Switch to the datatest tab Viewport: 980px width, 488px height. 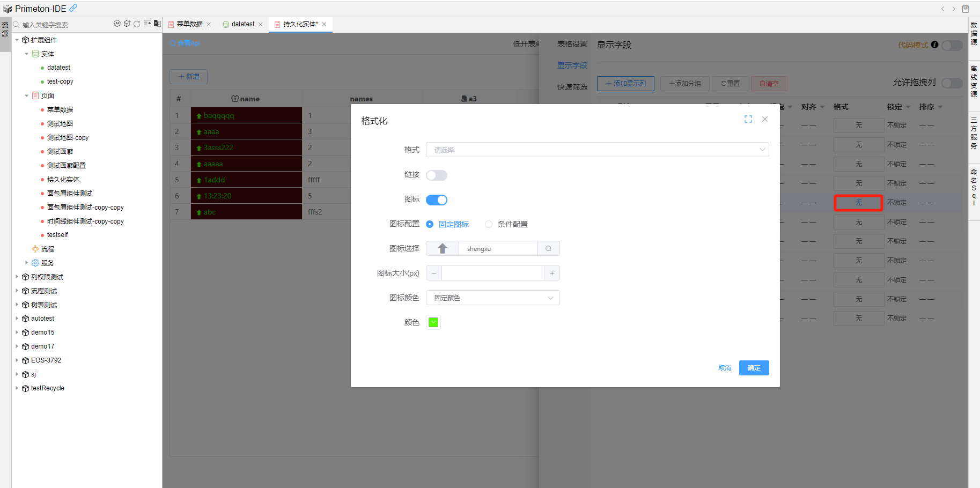click(x=242, y=24)
